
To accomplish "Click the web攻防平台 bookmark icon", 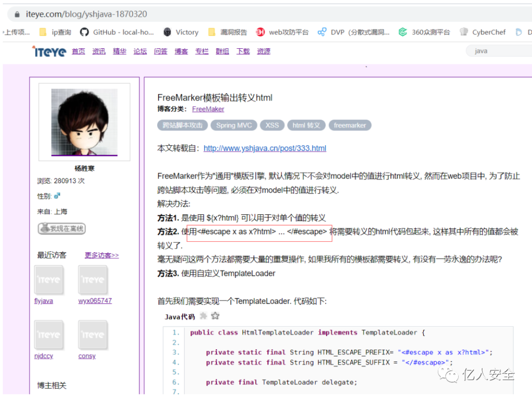I will (260, 32).
